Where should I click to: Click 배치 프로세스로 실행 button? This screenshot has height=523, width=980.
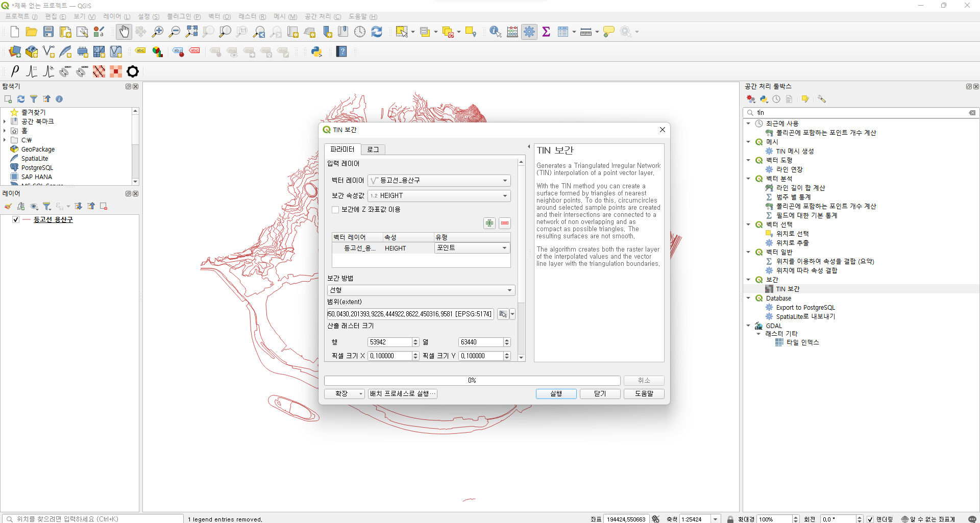point(403,394)
